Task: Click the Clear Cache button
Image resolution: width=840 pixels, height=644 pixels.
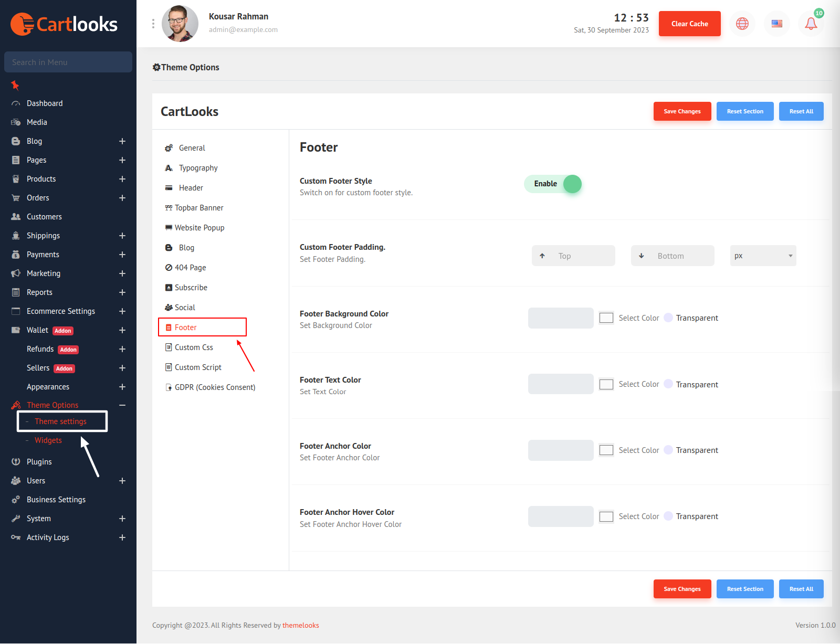Action: point(689,24)
